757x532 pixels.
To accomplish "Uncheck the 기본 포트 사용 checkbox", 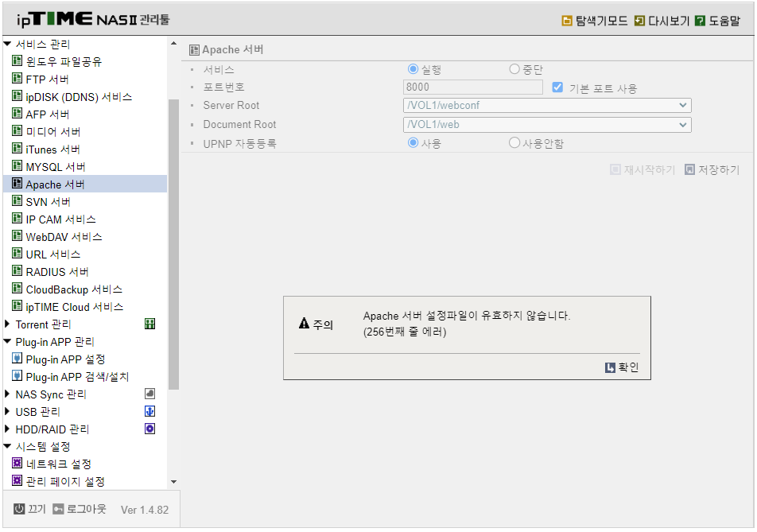I will 557,87.
